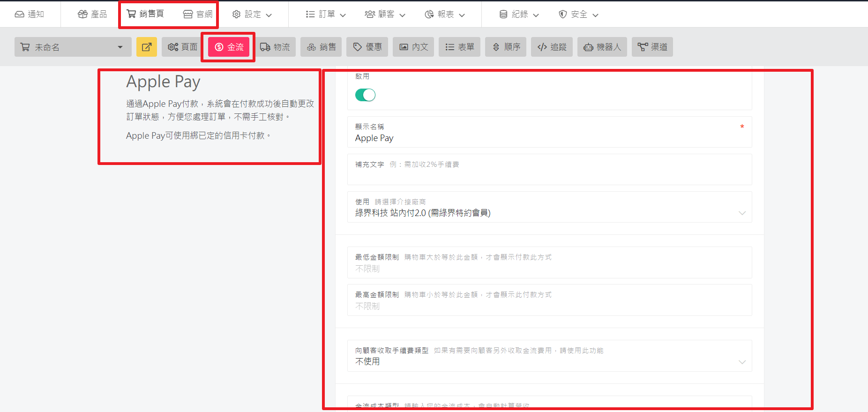Expand the 報表 reports dropdown

click(445, 15)
